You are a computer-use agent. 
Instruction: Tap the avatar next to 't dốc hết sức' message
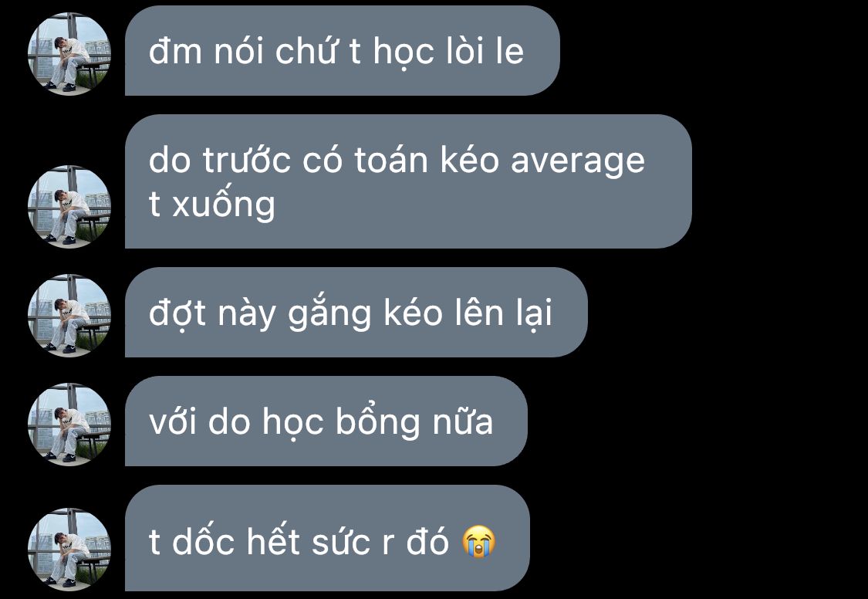point(69,549)
